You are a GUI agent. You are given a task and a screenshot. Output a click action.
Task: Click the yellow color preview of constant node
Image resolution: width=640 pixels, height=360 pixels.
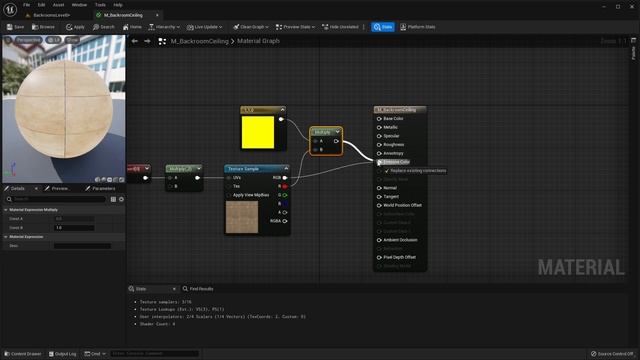click(x=258, y=132)
